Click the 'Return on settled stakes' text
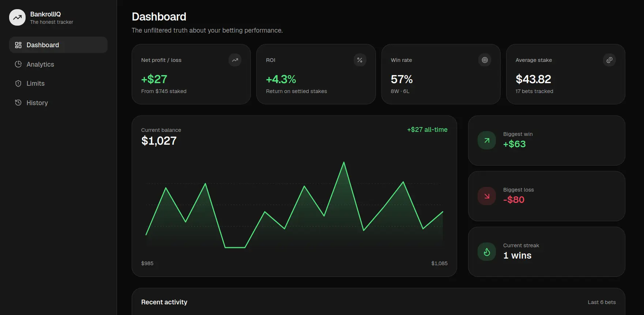The width and height of the screenshot is (644, 315). pyautogui.click(x=296, y=91)
